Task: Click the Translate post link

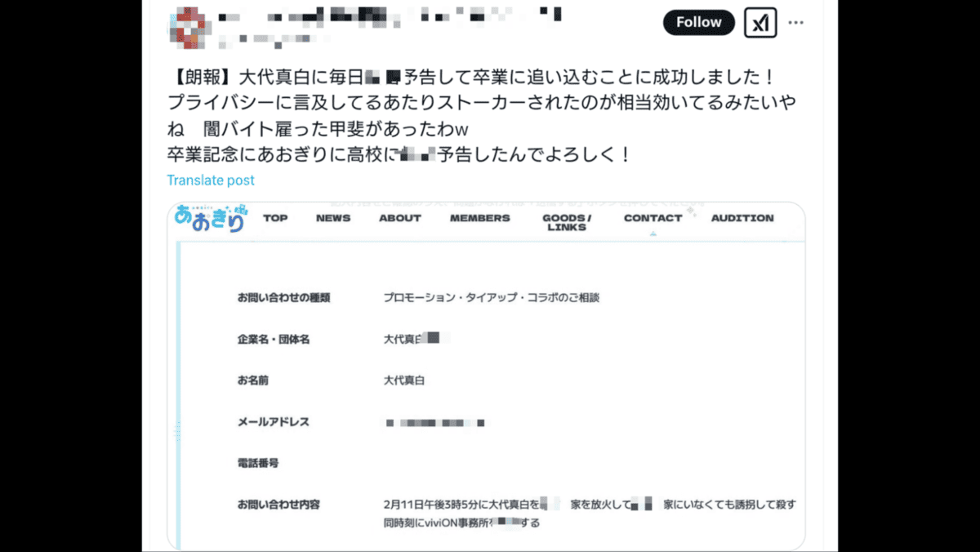Action: click(x=211, y=180)
